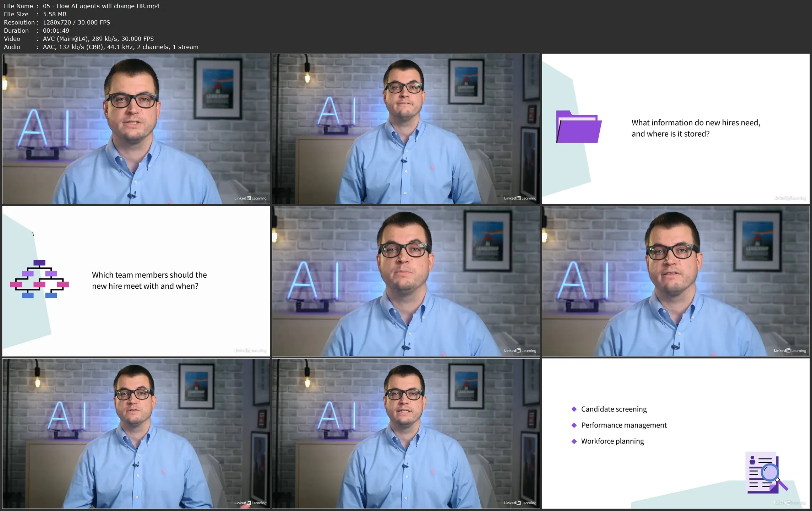The height and width of the screenshot is (511, 812).
Task: Click the diamond bullet beside Workforce planning
Action: coord(574,441)
